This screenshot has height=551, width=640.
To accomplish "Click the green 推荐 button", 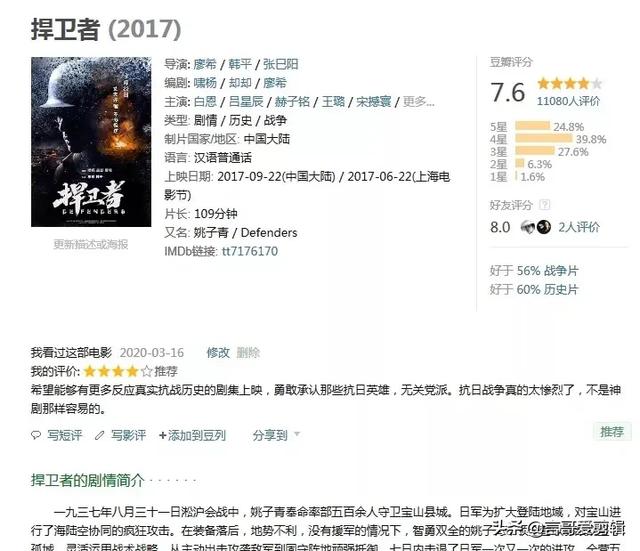I will pyautogui.click(x=612, y=432).
